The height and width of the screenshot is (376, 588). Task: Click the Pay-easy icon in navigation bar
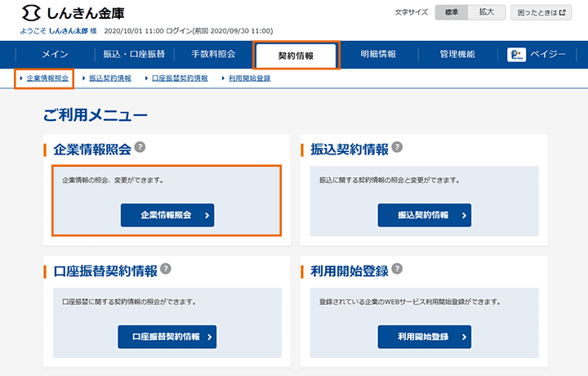(x=516, y=55)
